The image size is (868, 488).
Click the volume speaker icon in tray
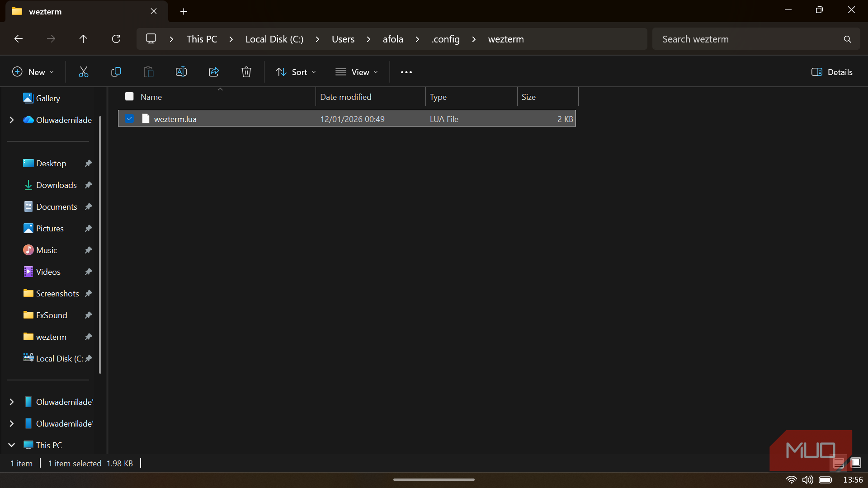[807, 480]
